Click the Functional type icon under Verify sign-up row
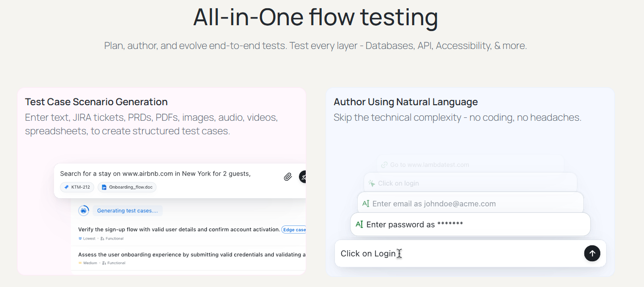644x287 pixels. coord(103,239)
